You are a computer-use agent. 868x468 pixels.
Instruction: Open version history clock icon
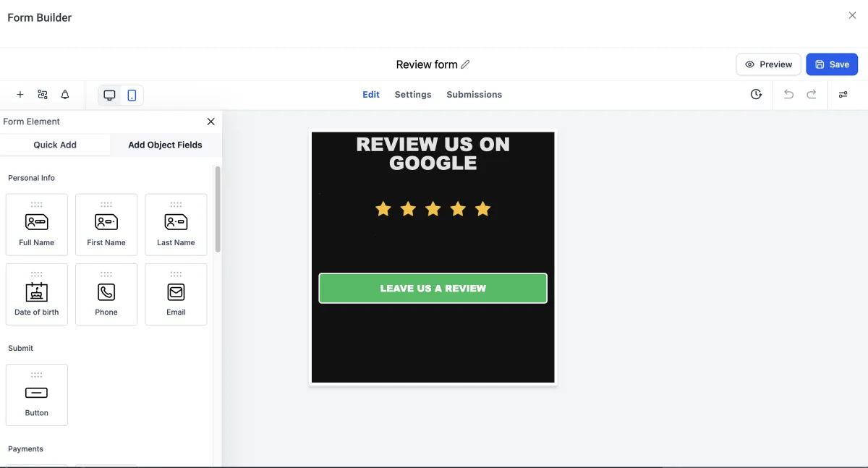pyautogui.click(x=756, y=95)
